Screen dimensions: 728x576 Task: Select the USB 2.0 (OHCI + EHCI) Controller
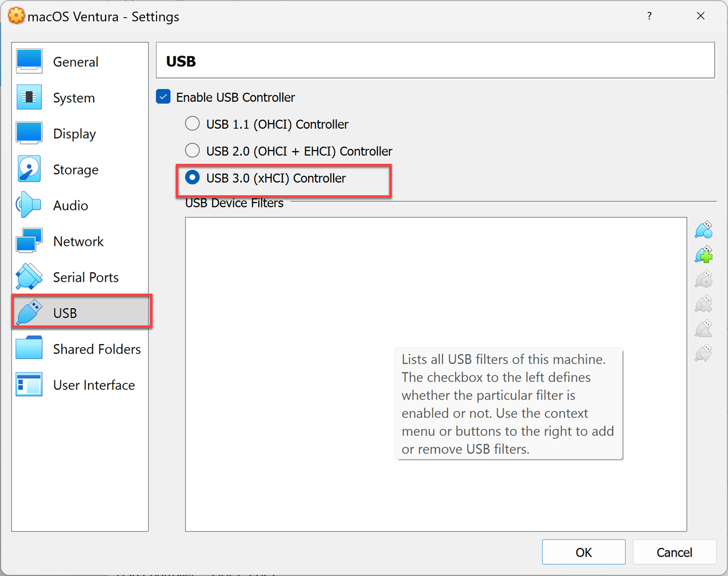(192, 151)
